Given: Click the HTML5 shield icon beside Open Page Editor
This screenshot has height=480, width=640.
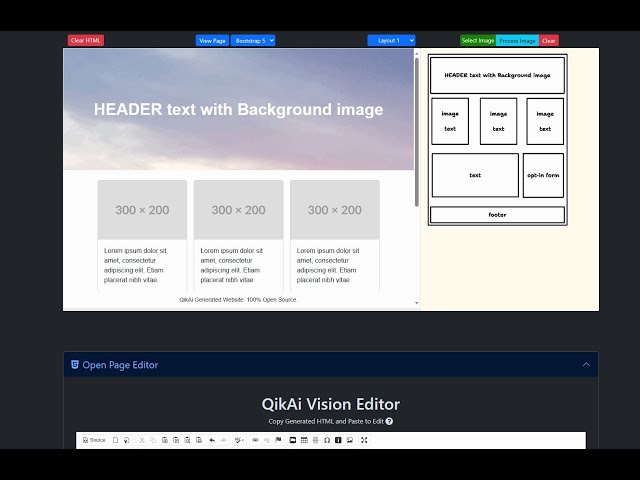Looking at the screenshot, I should pyautogui.click(x=75, y=364).
